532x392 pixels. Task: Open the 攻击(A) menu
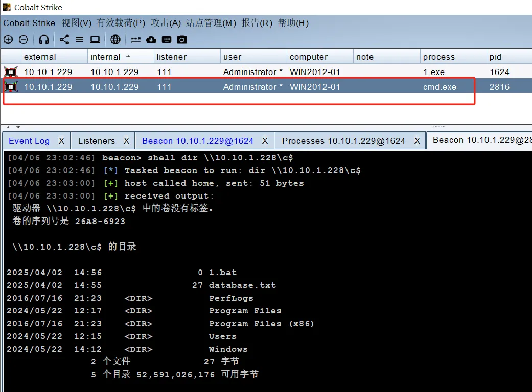(x=166, y=23)
